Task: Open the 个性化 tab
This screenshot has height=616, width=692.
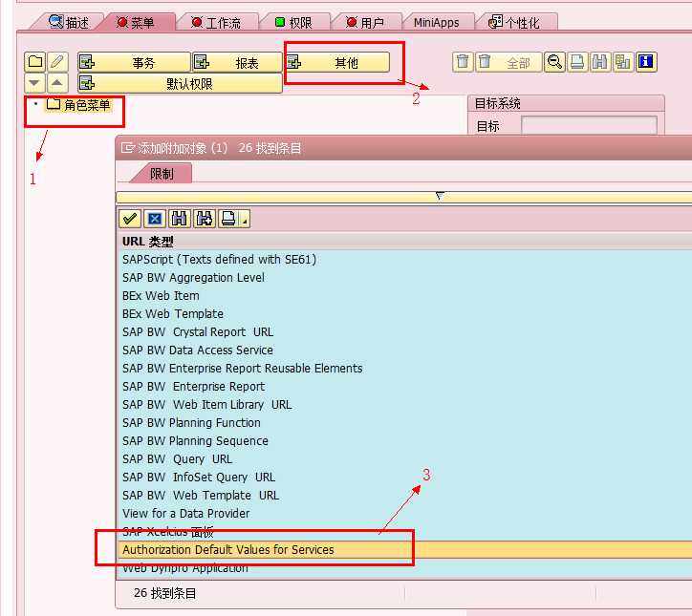Action: click(x=514, y=22)
